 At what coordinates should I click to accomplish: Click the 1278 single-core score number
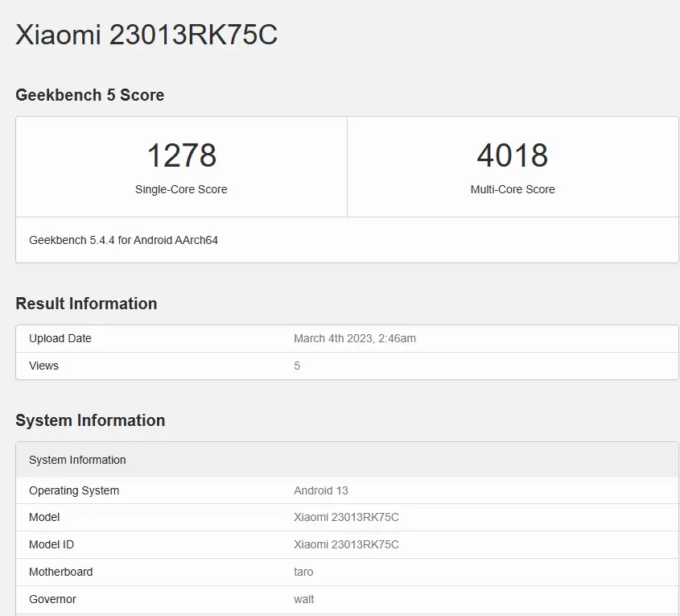(181, 155)
